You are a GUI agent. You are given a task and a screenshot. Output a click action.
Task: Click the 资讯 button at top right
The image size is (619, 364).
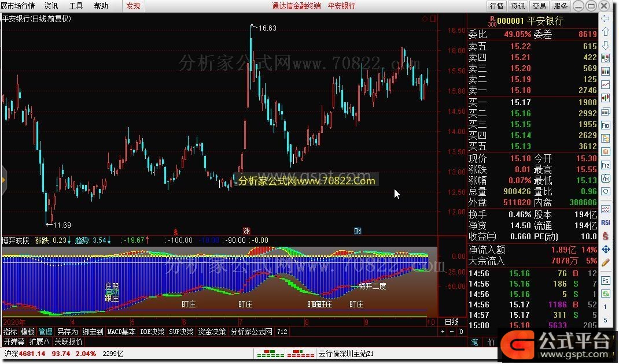coord(518,6)
